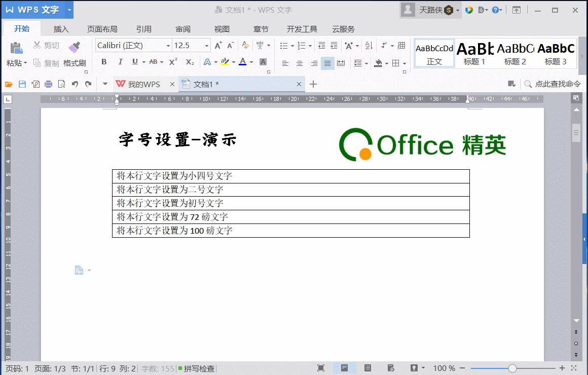Expand the font name combo box

coord(169,45)
